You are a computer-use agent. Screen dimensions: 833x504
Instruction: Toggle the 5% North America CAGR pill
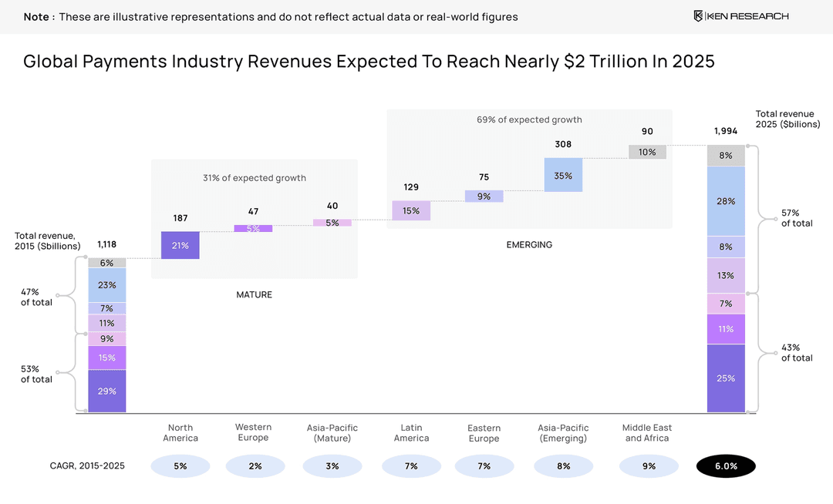pyautogui.click(x=180, y=465)
